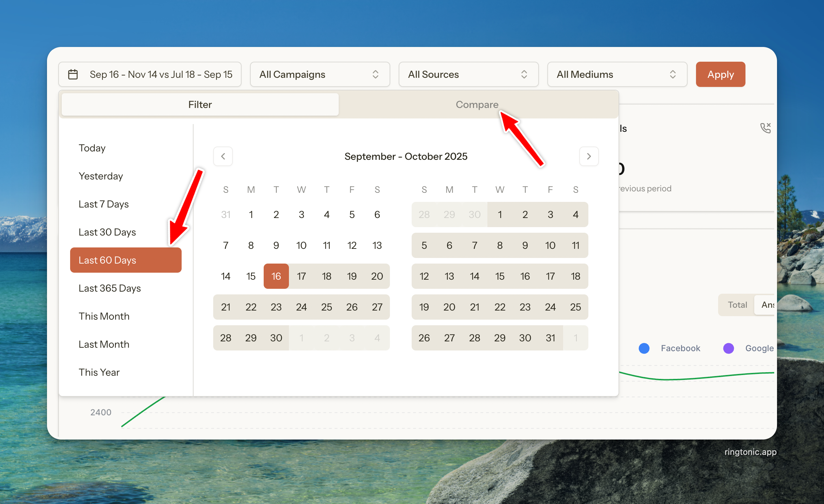The width and height of the screenshot is (824, 504).
Task: Select the Last 30 Days preset
Action: point(107,232)
